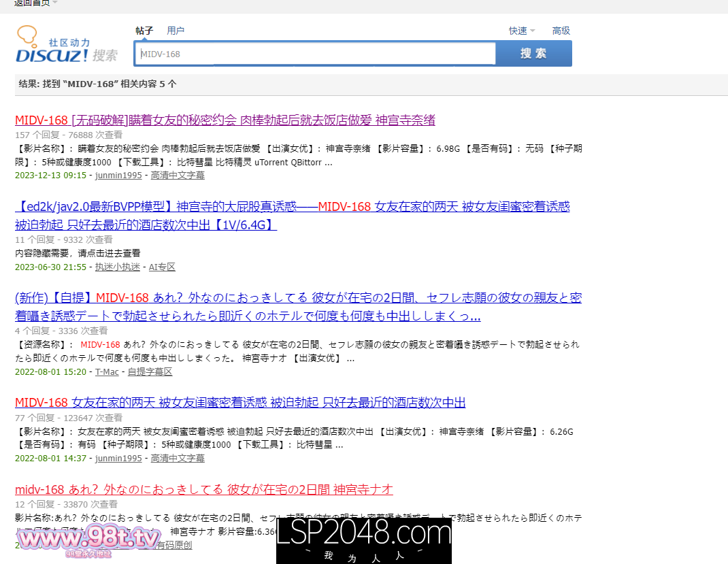Open the 自提字幕区 forum section link
728x564 pixels.
pos(150,372)
